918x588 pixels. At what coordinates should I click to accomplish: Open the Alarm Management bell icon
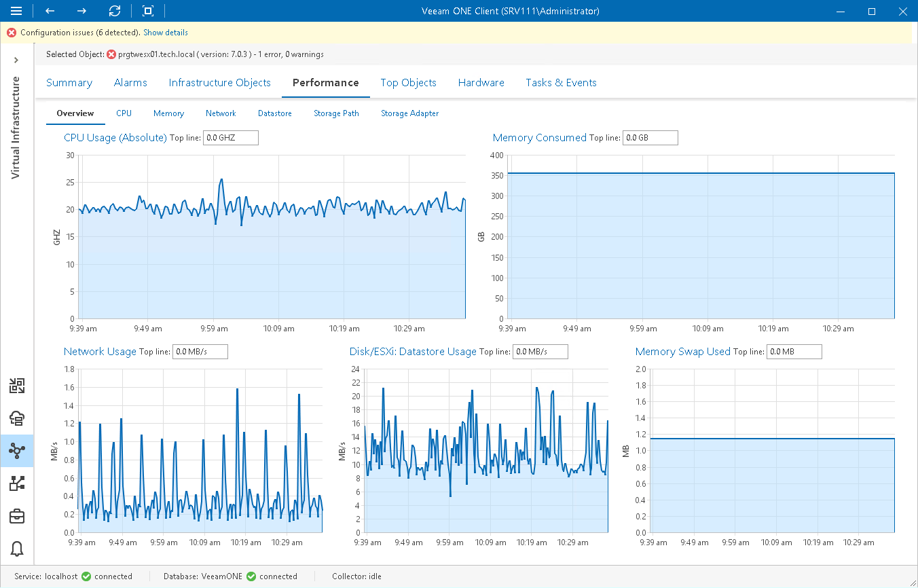click(17, 549)
